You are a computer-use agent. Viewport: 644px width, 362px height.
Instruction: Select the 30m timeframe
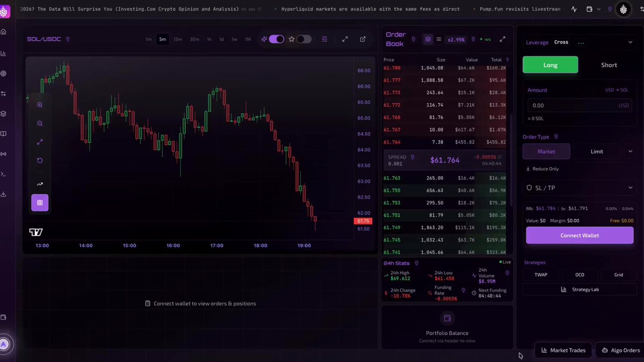coord(194,39)
